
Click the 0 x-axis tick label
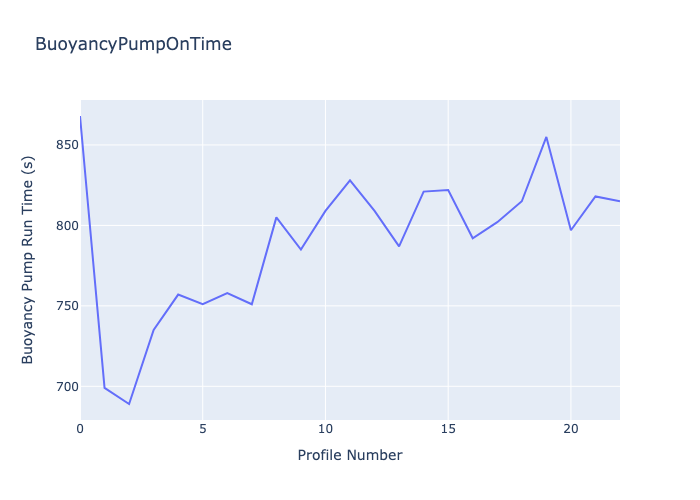[80, 428]
